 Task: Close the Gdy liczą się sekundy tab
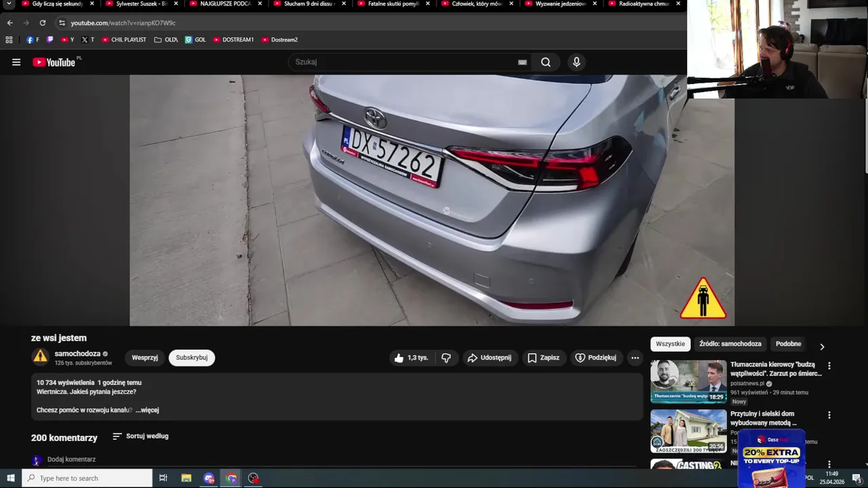(x=92, y=4)
